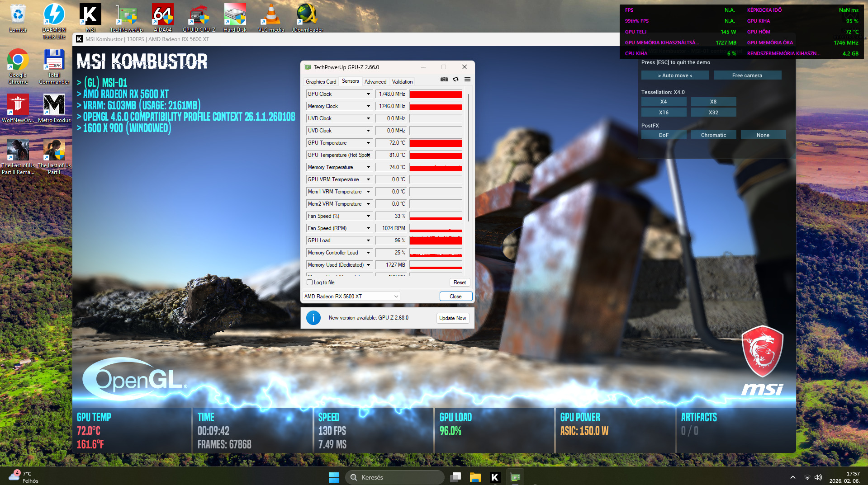
Task: Open Task View on the taskbar
Action: 455,477
